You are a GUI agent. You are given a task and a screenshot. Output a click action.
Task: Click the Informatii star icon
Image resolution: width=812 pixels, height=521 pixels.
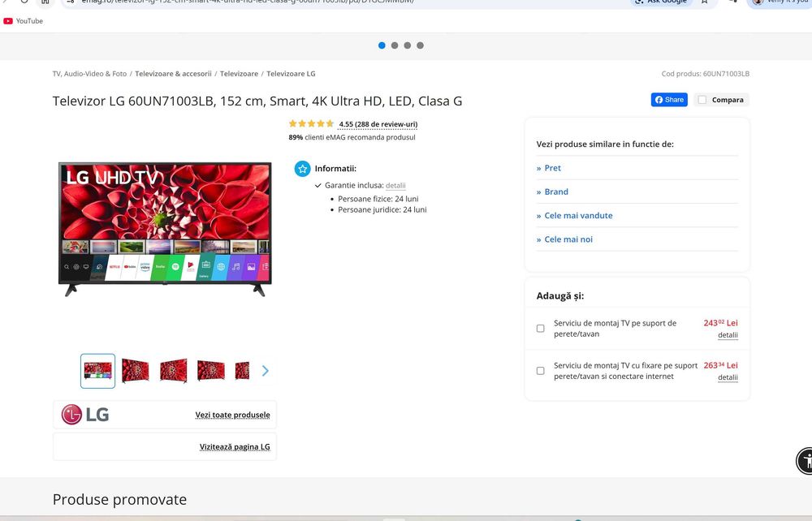click(302, 169)
